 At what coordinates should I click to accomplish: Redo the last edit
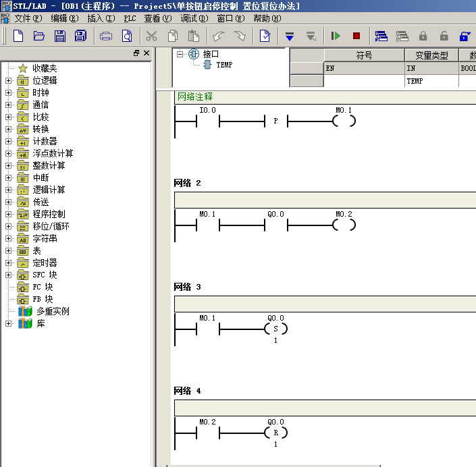tap(240, 36)
